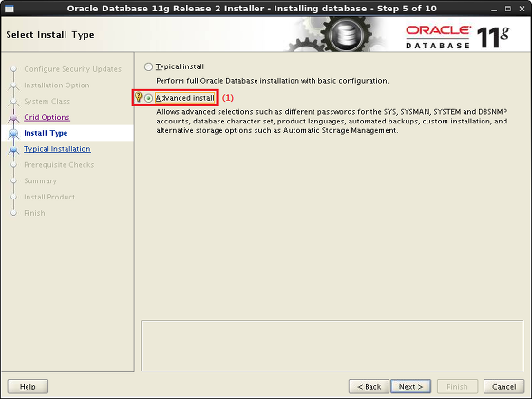Click the 'Select Install Type' heading

pos(50,35)
